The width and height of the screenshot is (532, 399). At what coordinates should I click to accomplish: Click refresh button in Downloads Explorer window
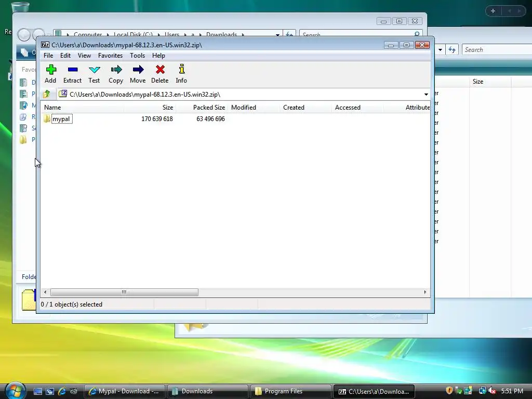point(289,34)
